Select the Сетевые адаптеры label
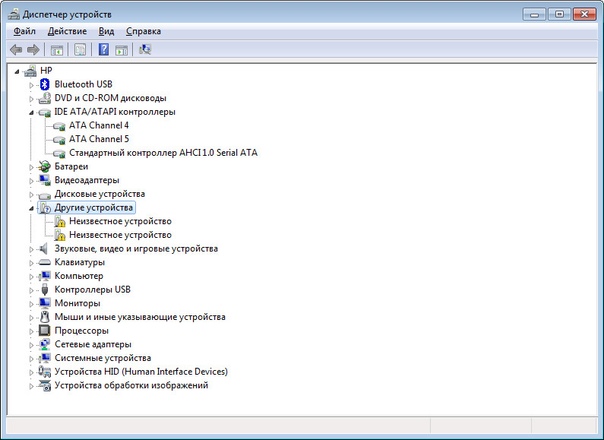The width and height of the screenshot is (604, 440). pyautogui.click(x=93, y=344)
